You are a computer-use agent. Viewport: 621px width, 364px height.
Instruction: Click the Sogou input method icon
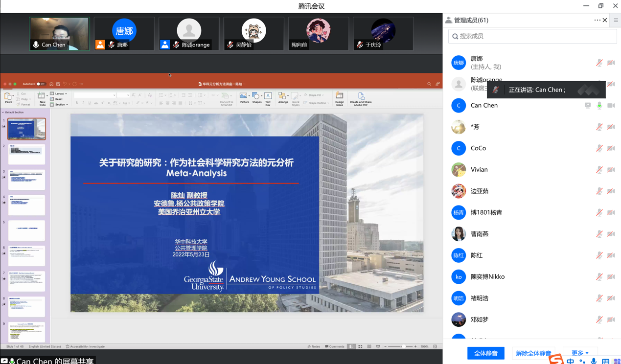[555, 360]
